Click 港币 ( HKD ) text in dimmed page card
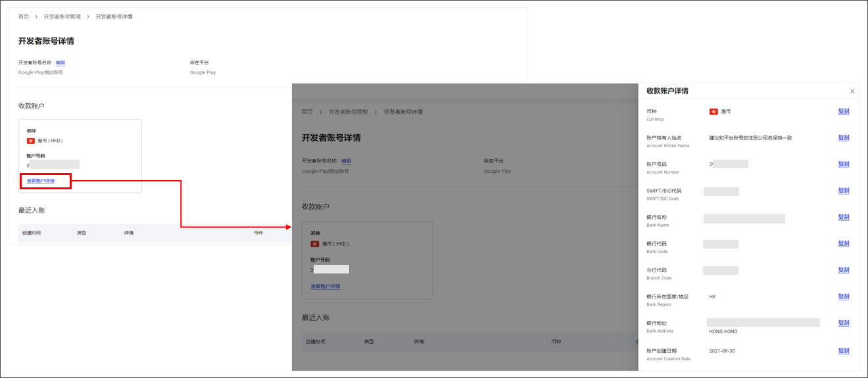This screenshot has height=378, width=868. (335, 244)
